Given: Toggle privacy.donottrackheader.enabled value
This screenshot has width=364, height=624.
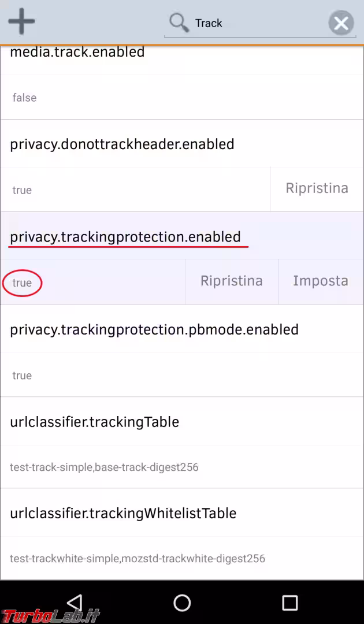Looking at the screenshot, I should click(x=22, y=190).
